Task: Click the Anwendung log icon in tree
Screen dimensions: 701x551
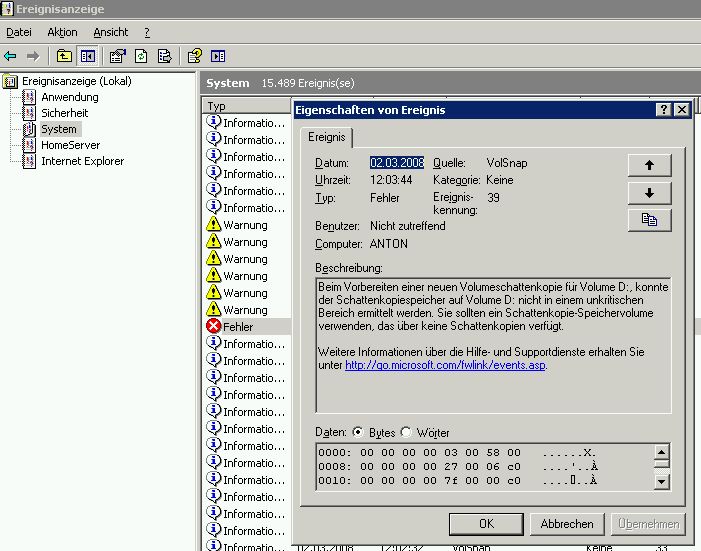Action: (x=29, y=97)
